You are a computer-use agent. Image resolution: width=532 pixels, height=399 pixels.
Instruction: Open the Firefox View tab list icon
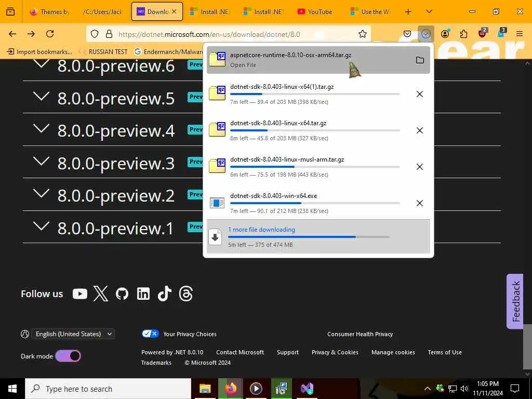[10, 11]
